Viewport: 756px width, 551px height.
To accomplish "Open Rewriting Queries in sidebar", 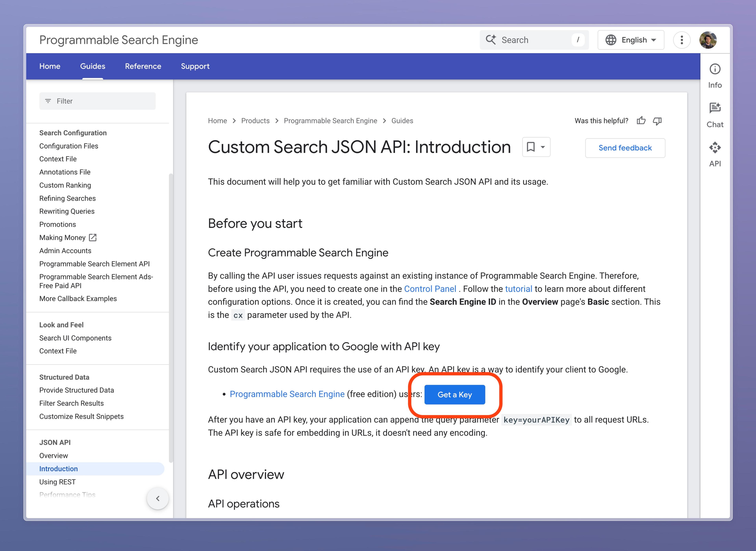I will click(x=67, y=211).
